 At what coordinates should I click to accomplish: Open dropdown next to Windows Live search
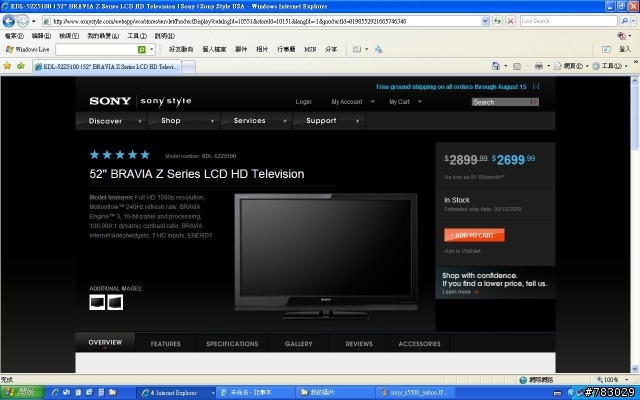151,49
